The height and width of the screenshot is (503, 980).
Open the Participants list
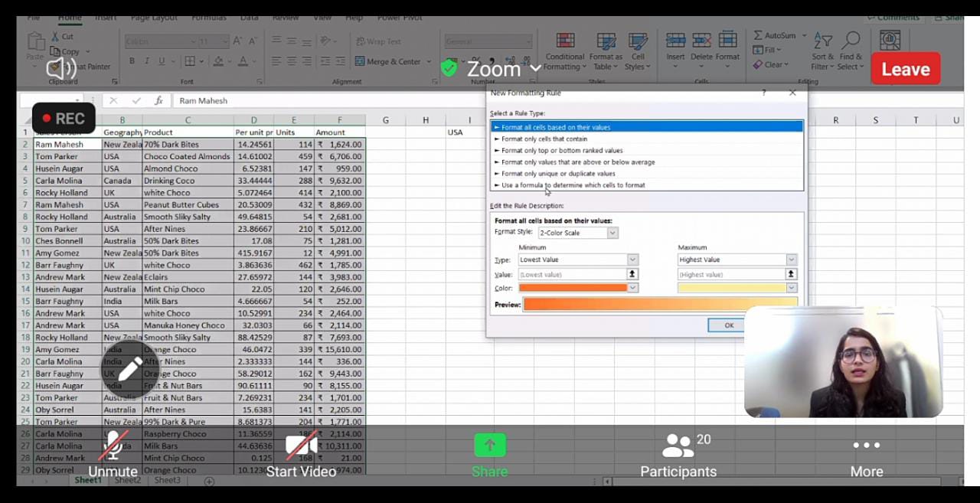coord(678,456)
